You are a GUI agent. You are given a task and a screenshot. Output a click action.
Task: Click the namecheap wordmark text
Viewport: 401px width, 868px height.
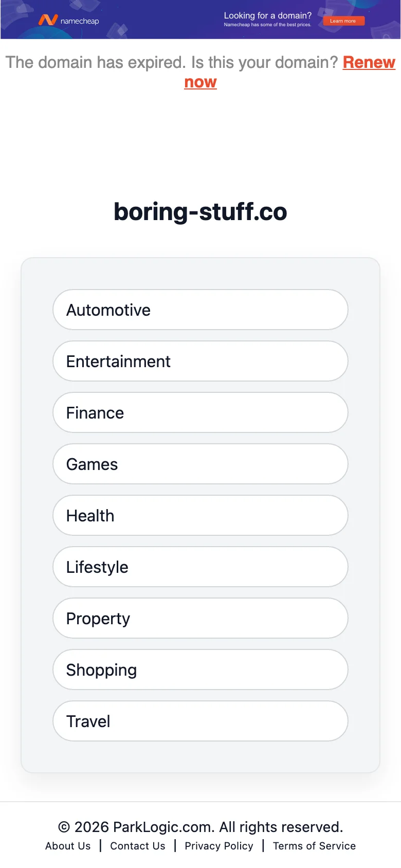80,21
